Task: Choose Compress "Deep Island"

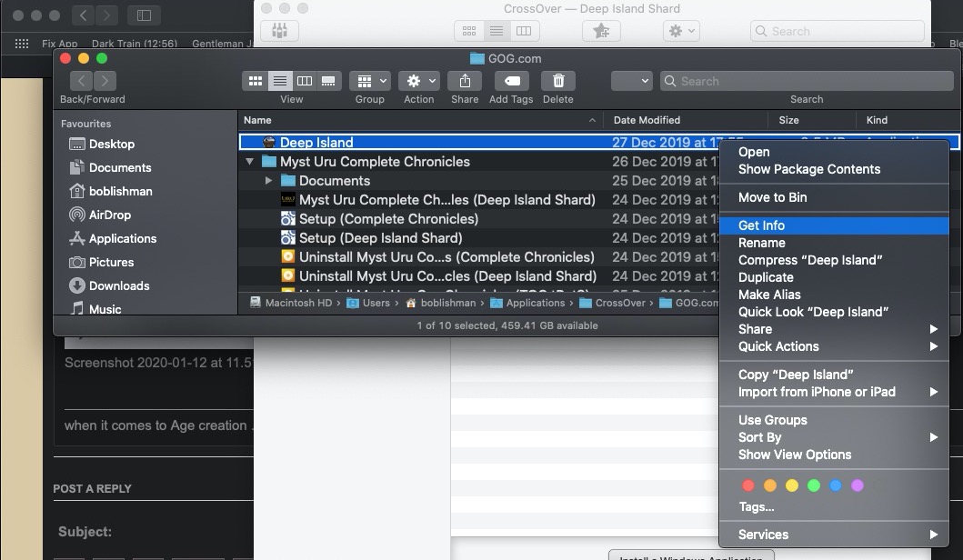Action: coord(834,260)
